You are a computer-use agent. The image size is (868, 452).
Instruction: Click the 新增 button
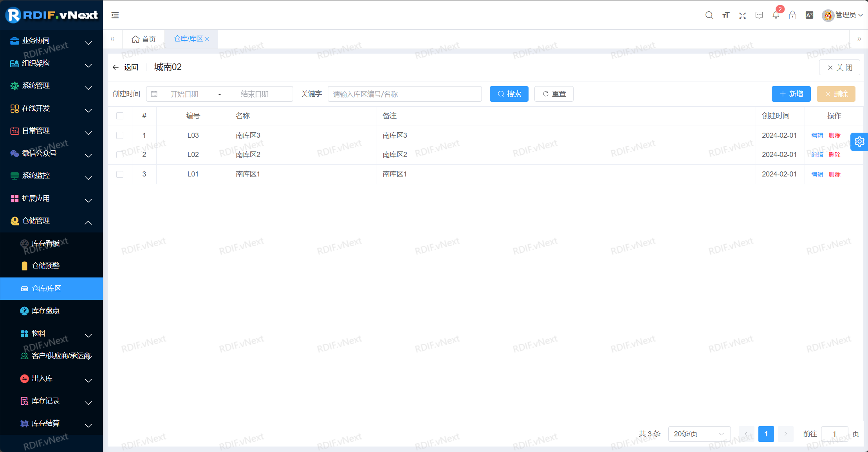791,94
